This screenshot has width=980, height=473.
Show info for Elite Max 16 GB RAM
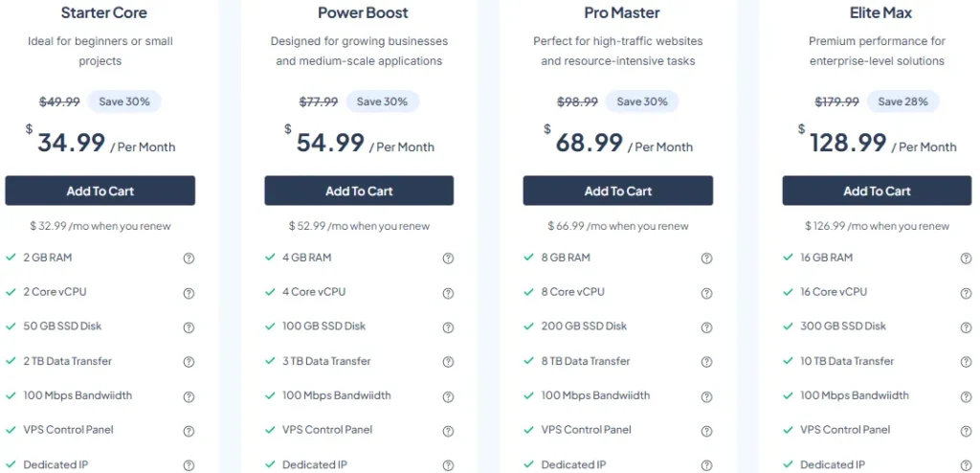[x=966, y=259]
